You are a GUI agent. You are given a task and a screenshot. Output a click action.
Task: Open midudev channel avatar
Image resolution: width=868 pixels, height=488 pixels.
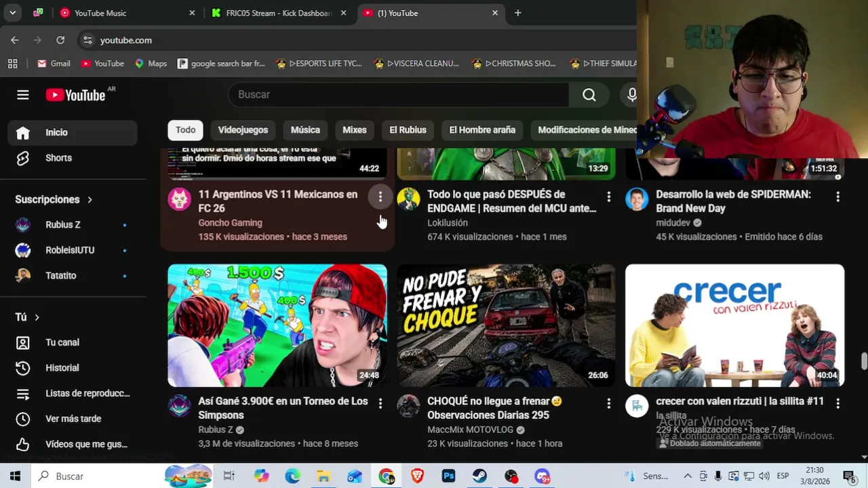click(637, 199)
